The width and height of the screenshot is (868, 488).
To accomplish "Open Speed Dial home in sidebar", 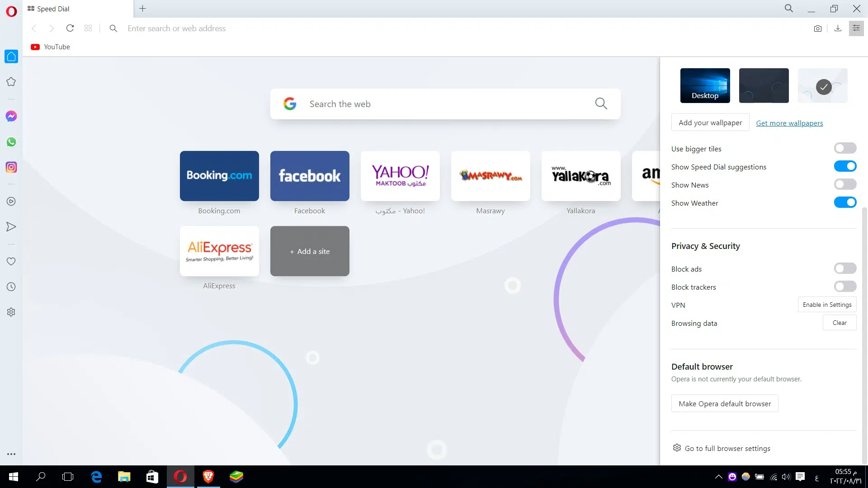I will [x=11, y=56].
